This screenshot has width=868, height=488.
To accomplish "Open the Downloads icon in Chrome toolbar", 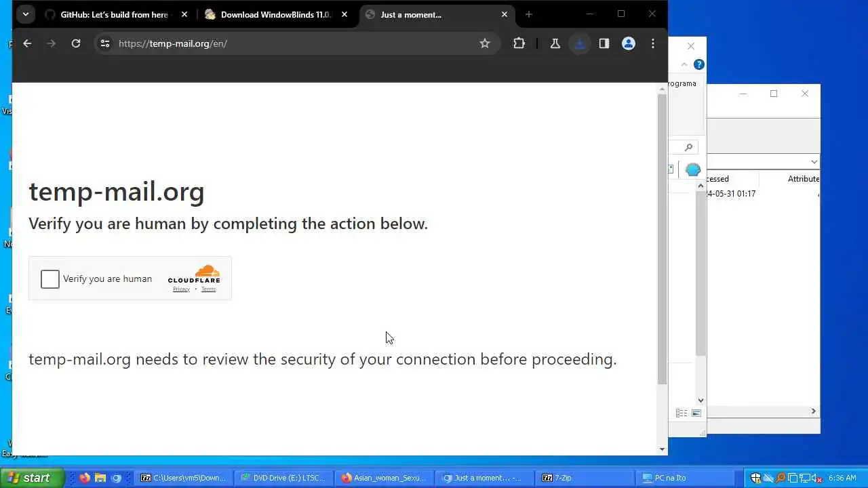I will 580,43.
